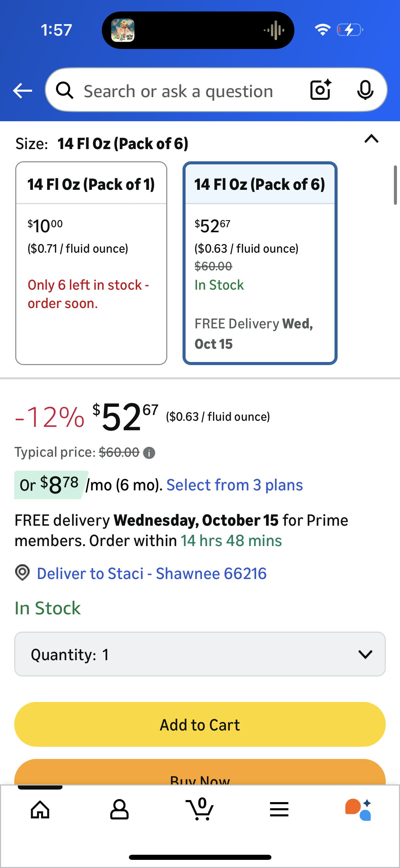Tap the delivery location pin icon
The image size is (400, 868).
22,573
